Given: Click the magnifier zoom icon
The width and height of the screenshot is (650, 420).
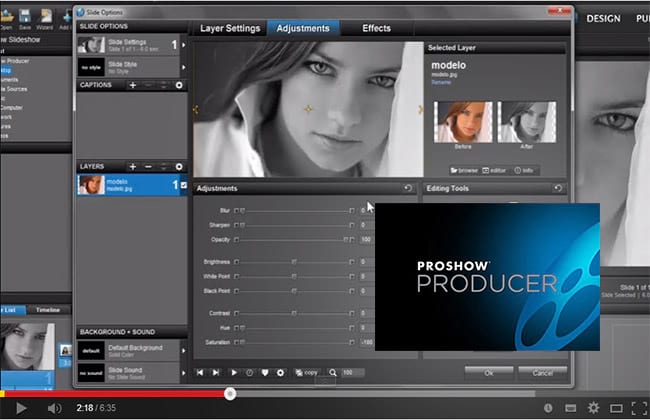Looking at the screenshot, I should point(333,373).
